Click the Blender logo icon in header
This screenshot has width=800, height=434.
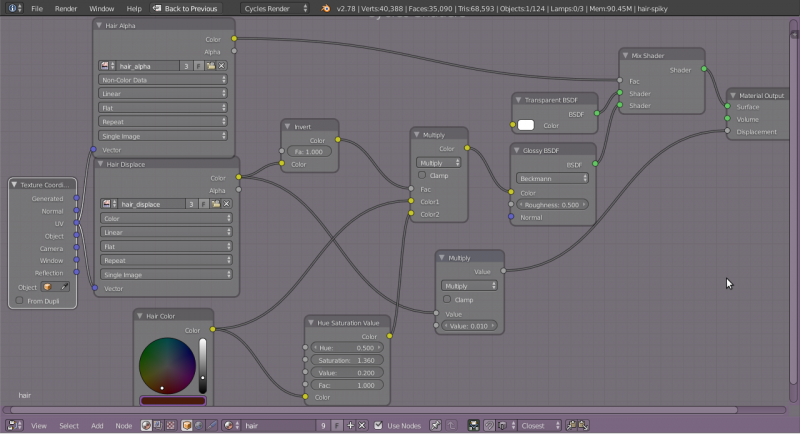click(326, 8)
